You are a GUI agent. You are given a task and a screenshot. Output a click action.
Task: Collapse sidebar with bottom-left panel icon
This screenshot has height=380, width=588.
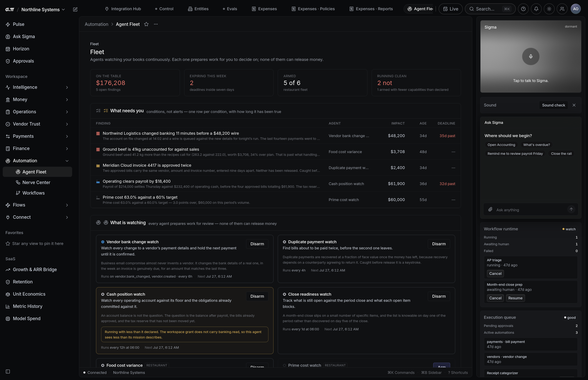tap(8, 371)
